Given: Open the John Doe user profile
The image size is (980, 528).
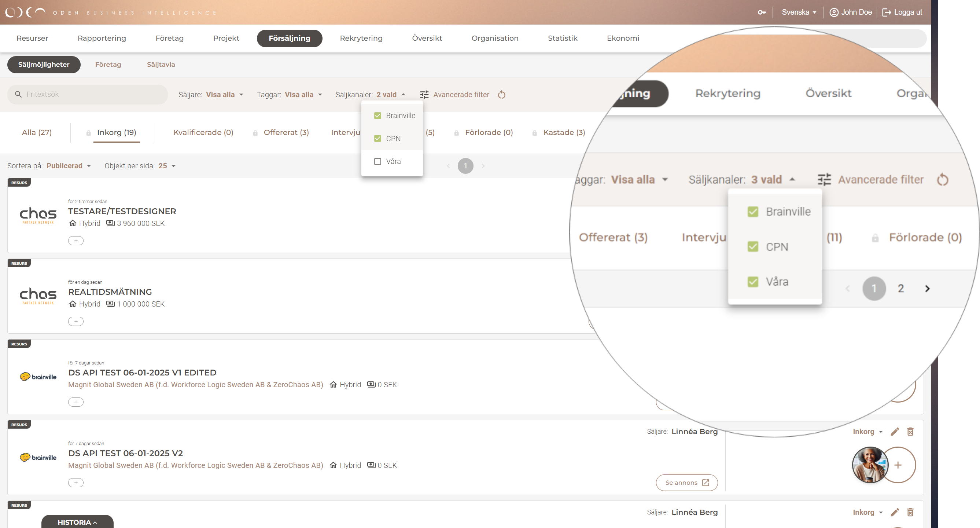Looking at the screenshot, I should [850, 12].
